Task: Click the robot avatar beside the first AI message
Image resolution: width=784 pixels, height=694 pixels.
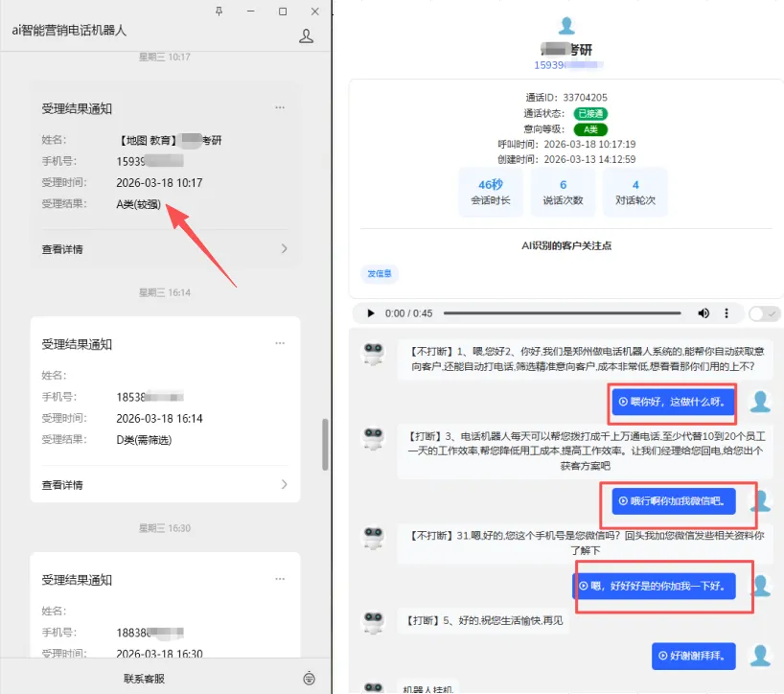Action: tap(373, 351)
